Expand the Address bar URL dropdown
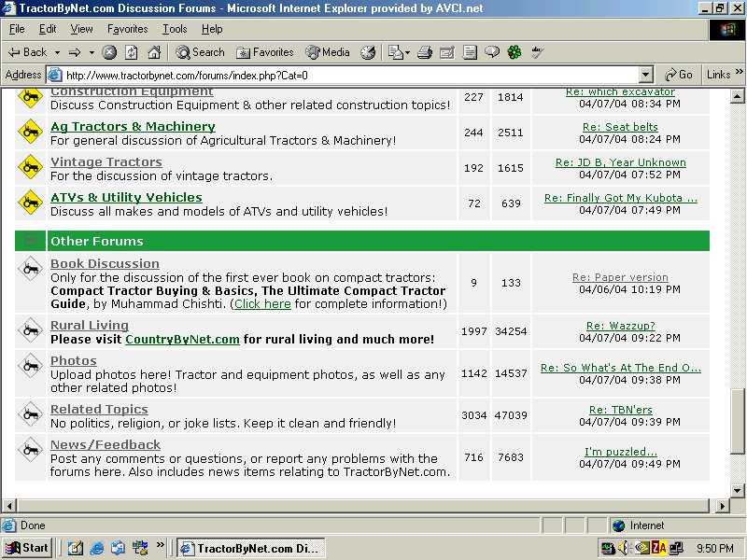The image size is (747, 560). (646, 75)
